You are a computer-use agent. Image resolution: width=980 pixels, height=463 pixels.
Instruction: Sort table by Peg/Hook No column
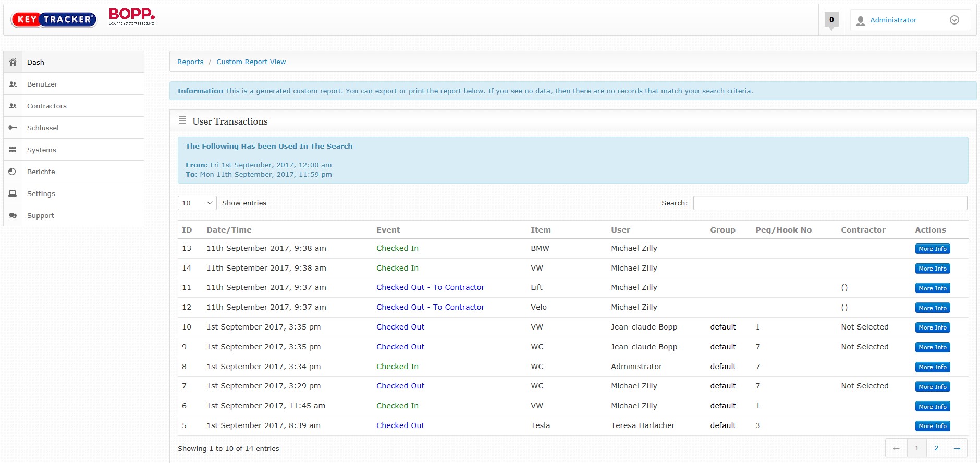[783, 230]
